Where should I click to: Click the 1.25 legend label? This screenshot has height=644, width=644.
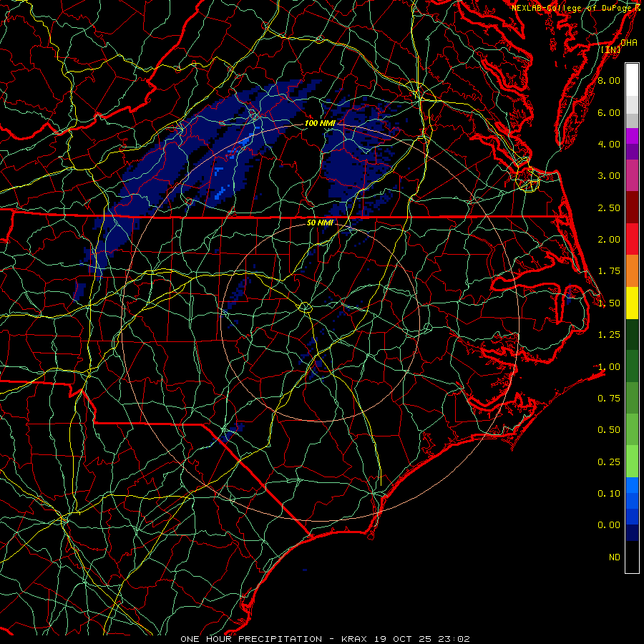(609, 335)
